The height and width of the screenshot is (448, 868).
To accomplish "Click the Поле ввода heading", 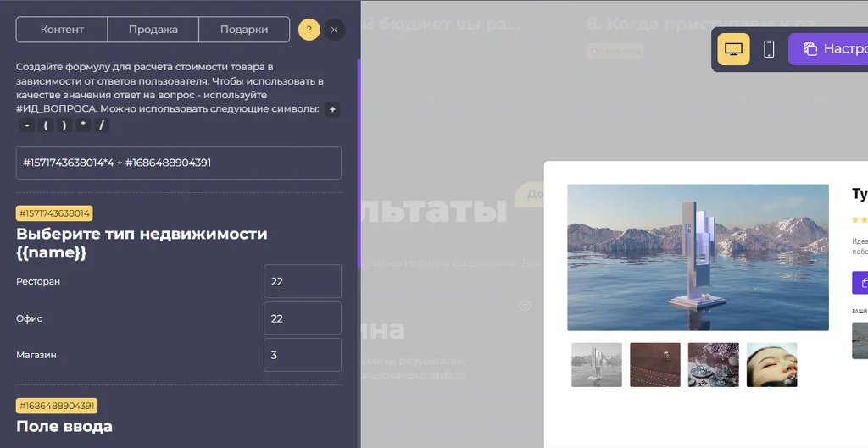I will pos(64,427).
